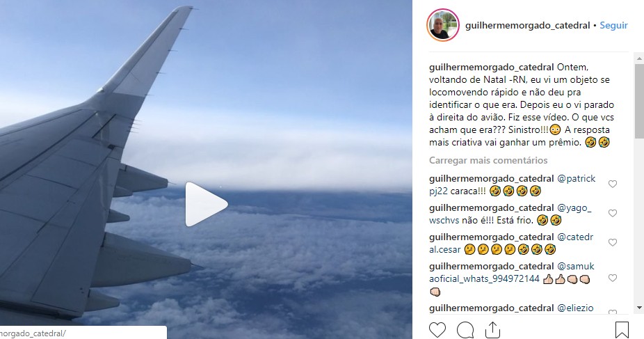Click the comments scrollbar thumb
Screen dimensions: 644x339
pyautogui.click(x=640, y=101)
